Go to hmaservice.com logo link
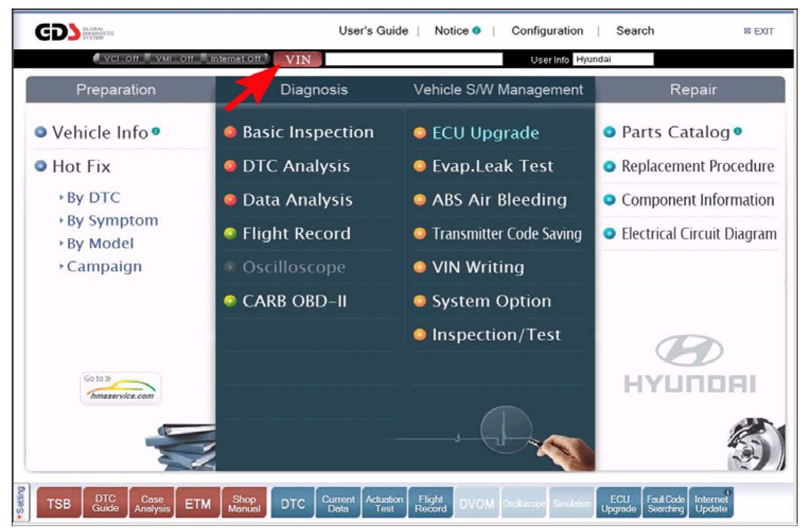 pos(121,389)
